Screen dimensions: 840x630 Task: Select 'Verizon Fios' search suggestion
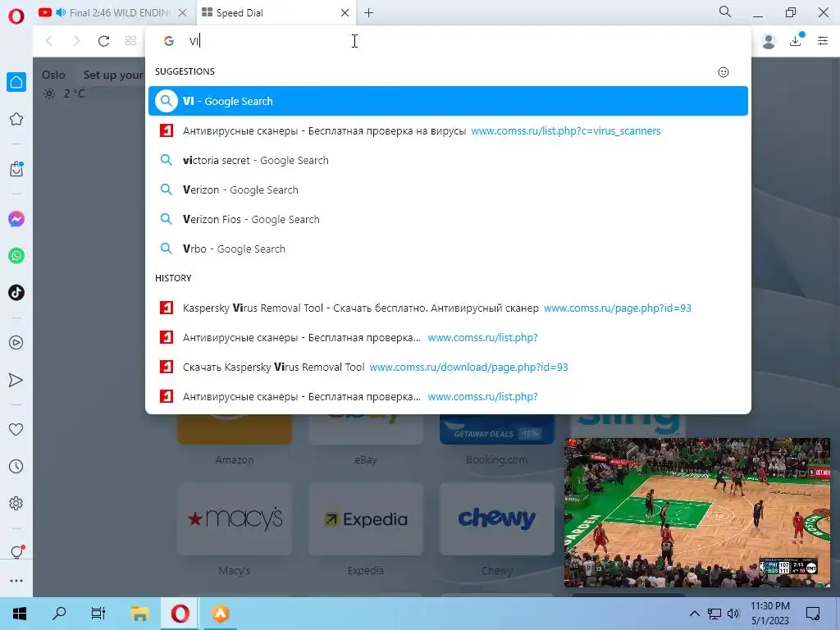[x=448, y=219]
